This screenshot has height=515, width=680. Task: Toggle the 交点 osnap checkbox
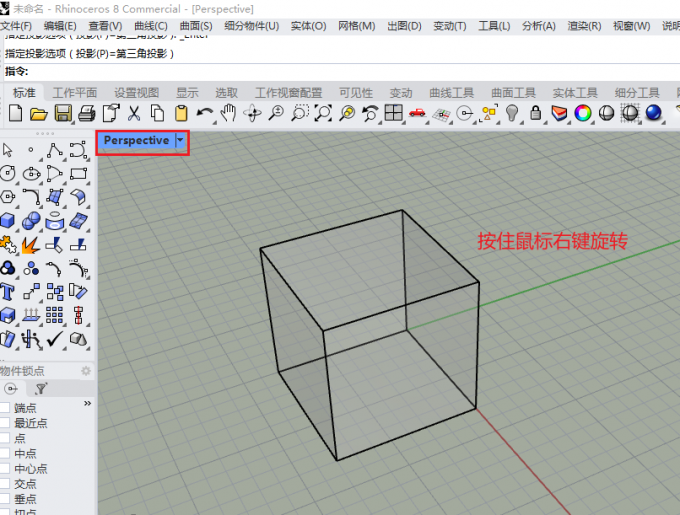[x=5, y=484]
